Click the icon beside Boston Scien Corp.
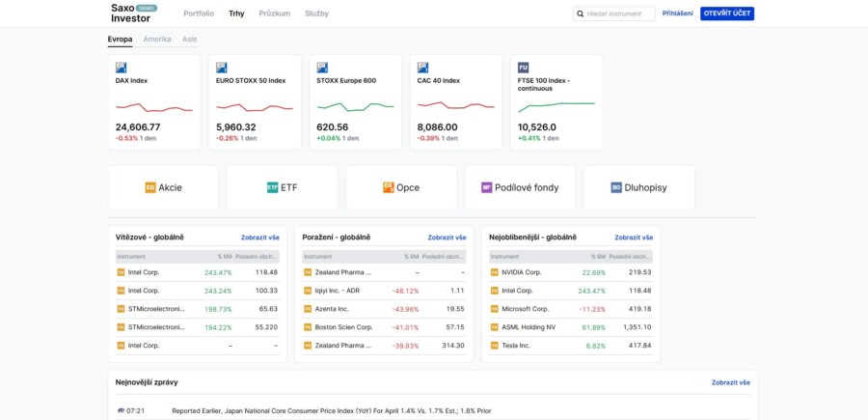The image size is (868, 420). pyautogui.click(x=308, y=327)
